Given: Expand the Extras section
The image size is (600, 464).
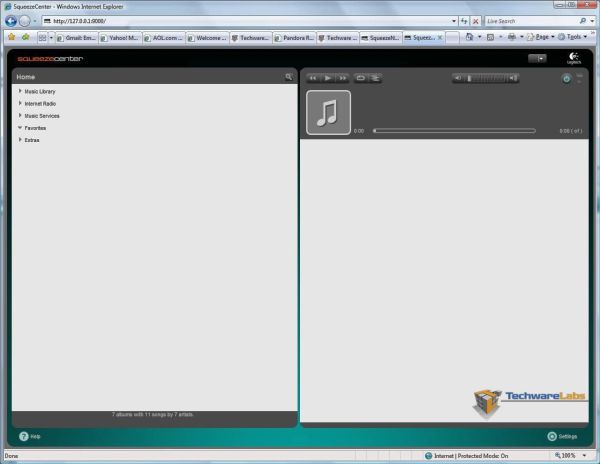Looking at the screenshot, I should tap(20, 140).
